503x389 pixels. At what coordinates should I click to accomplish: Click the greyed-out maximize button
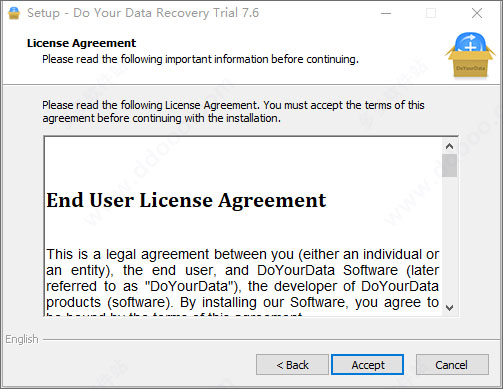pos(431,13)
